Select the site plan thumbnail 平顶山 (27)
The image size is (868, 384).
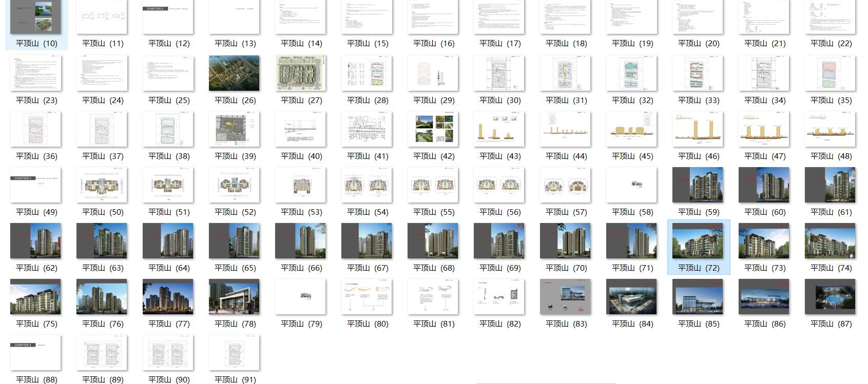(300, 73)
